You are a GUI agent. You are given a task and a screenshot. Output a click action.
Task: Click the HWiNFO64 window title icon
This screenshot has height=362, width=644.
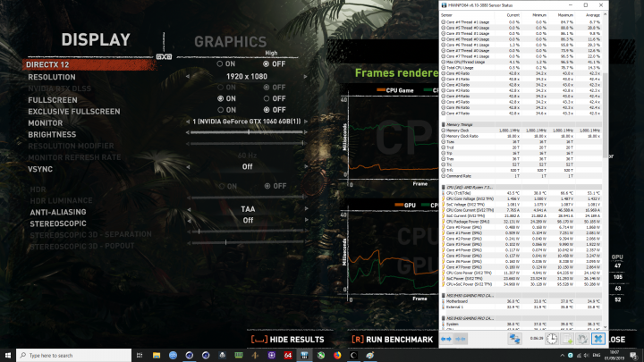click(444, 5)
